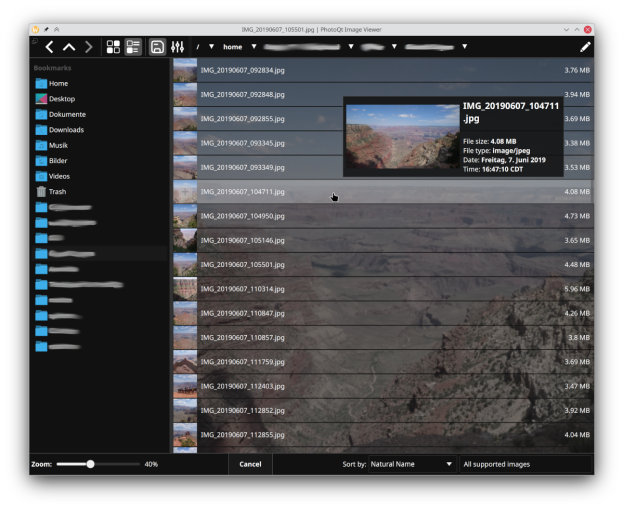Expand dropdown arrow after home breadcrumb
The width and height of the screenshot is (624, 510).
click(x=253, y=47)
